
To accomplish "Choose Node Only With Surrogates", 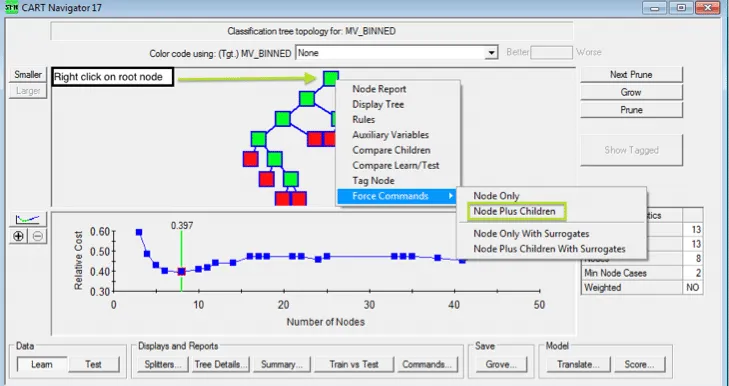I will tap(531, 233).
